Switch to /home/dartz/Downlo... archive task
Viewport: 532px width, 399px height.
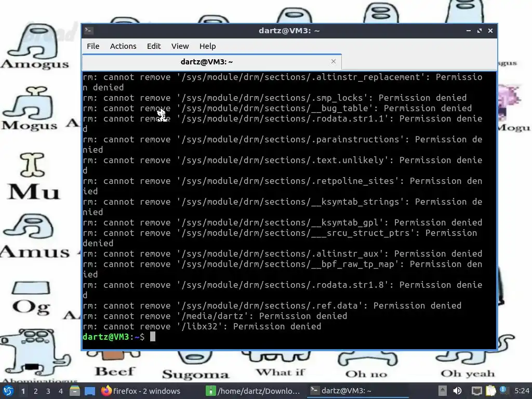[254, 391]
